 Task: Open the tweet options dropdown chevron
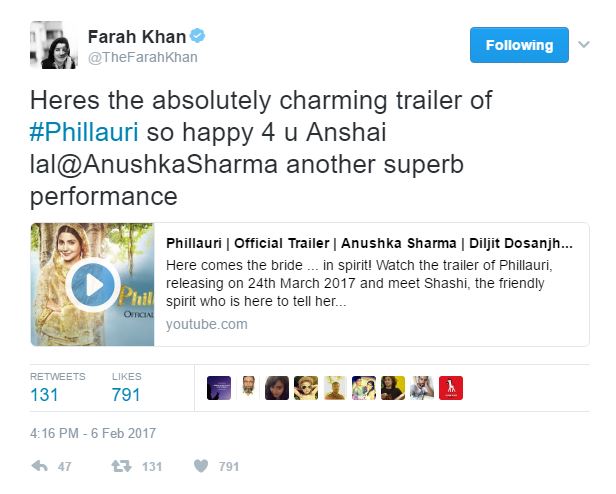pos(584,45)
